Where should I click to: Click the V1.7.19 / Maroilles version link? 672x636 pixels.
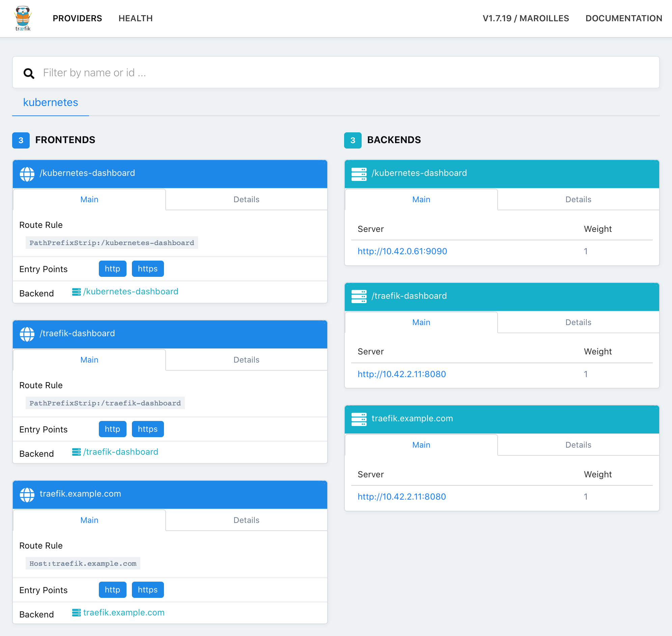pos(526,18)
